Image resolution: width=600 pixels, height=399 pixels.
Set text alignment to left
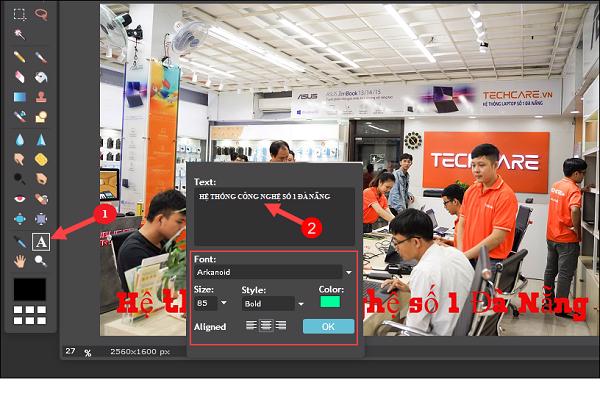[x=251, y=326]
